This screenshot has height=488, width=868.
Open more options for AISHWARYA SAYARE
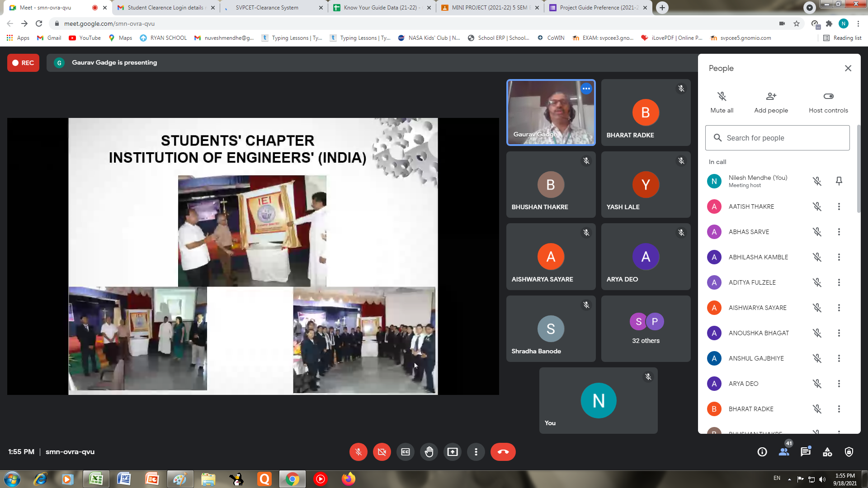coord(839,308)
